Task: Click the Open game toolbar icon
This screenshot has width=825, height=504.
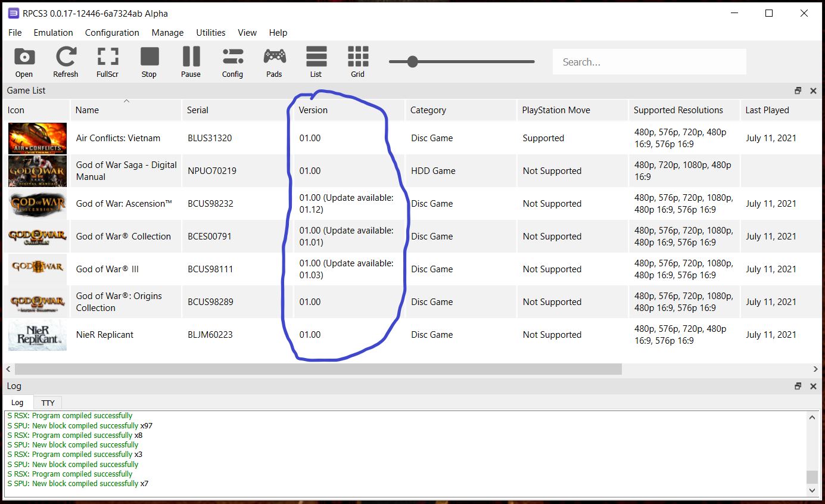Action: [x=24, y=62]
